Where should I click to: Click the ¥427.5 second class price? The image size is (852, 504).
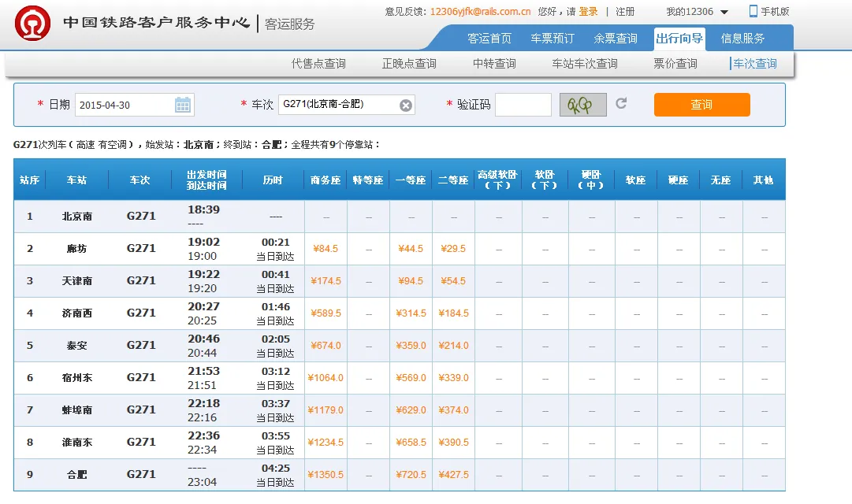453,475
